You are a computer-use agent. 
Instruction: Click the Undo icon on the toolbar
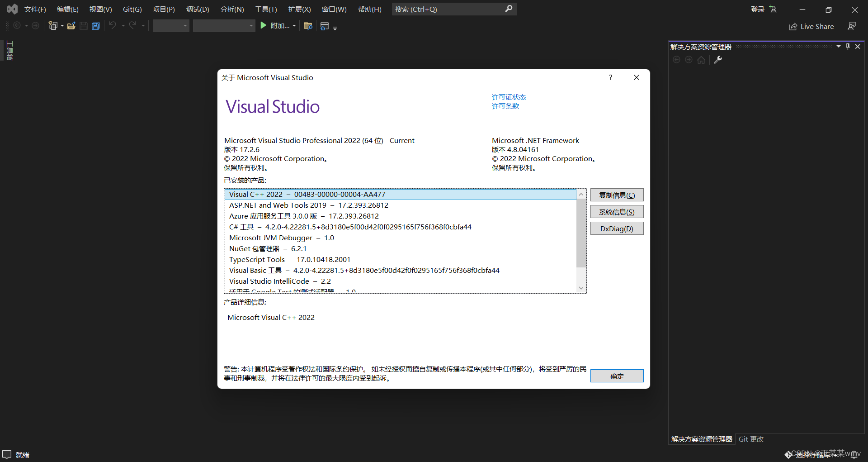coord(112,25)
